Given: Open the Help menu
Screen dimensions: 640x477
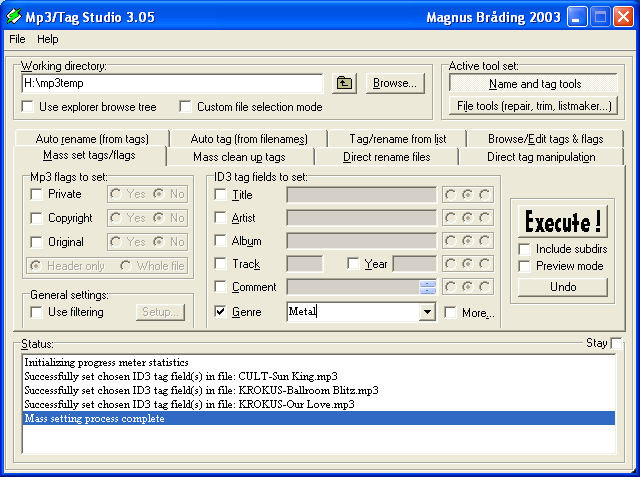Looking at the screenshot, I should point(47,39).
